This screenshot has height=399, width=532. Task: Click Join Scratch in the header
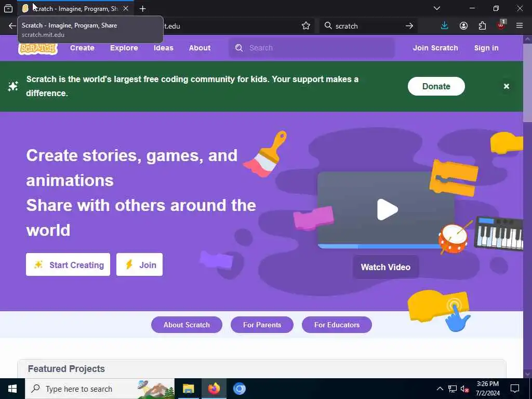pyautogui.click(x=435, y=48)
